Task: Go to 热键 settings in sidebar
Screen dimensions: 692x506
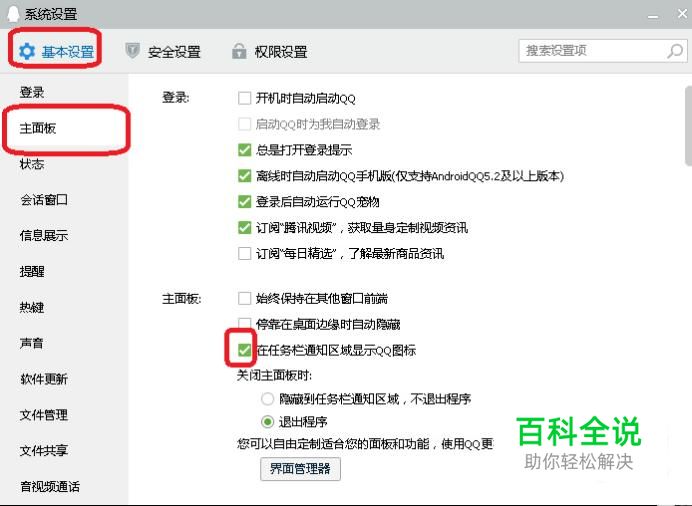Action: pyautogui.click(x=32, y=307)
